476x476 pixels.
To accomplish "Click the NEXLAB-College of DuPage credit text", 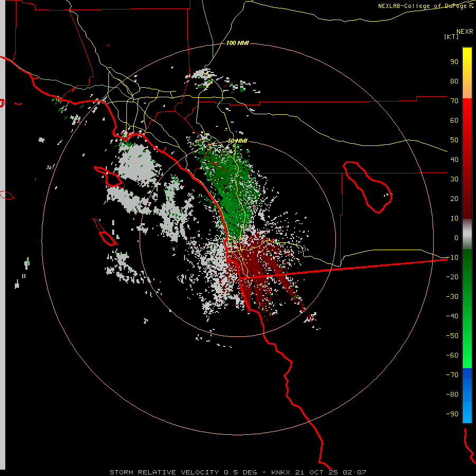I will pyautogui.click(x=423, y=6).
